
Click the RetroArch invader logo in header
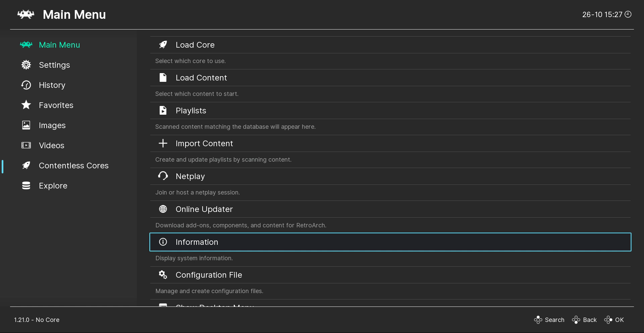pyautogui.click(x=26, y=14)
